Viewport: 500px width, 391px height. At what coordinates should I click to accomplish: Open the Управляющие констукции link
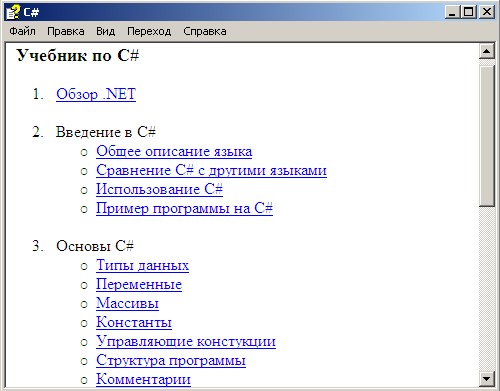(x=186, y=342)
